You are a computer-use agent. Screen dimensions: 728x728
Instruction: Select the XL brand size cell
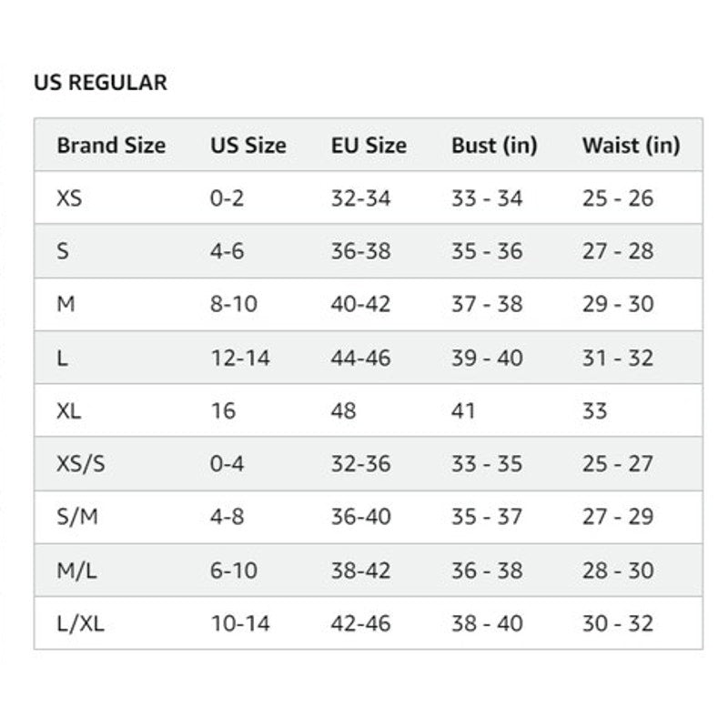tap(69, 410)
